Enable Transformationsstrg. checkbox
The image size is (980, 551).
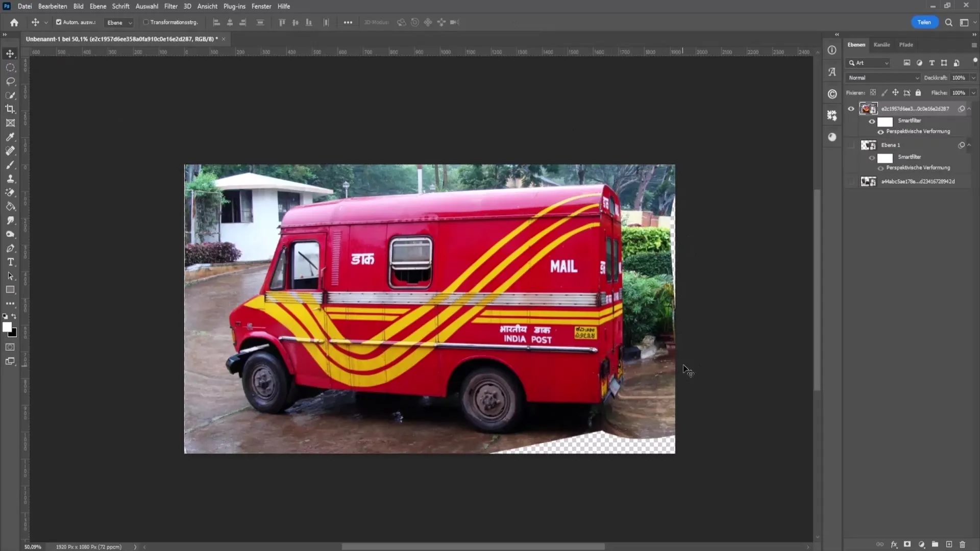[146, 22]
